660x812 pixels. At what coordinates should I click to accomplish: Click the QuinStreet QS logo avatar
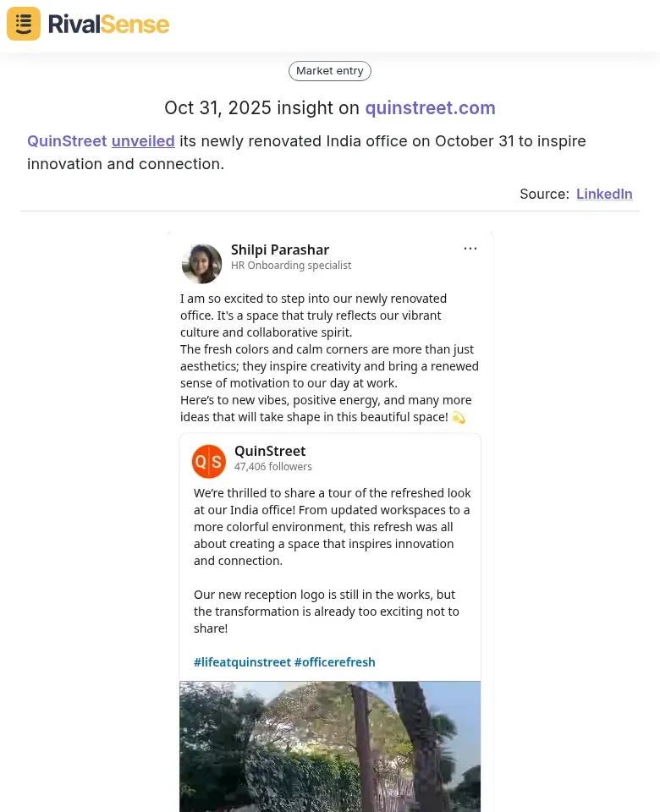pos(209,461)
